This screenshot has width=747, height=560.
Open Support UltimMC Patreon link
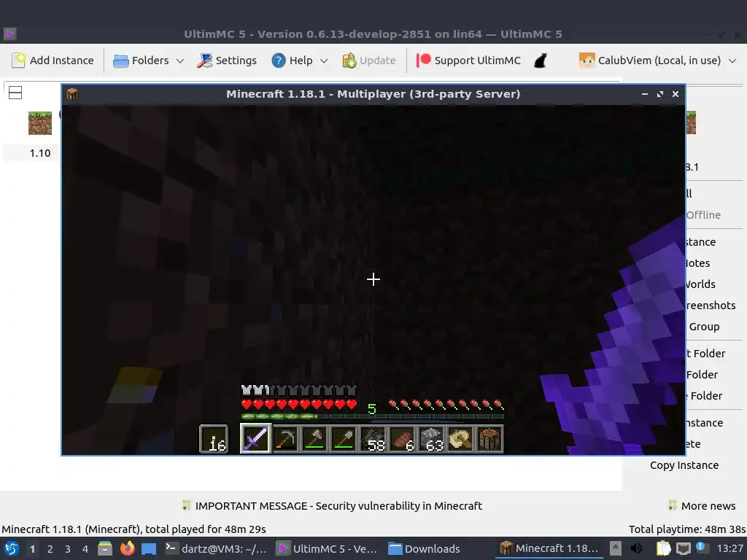[x=468, y=61]
